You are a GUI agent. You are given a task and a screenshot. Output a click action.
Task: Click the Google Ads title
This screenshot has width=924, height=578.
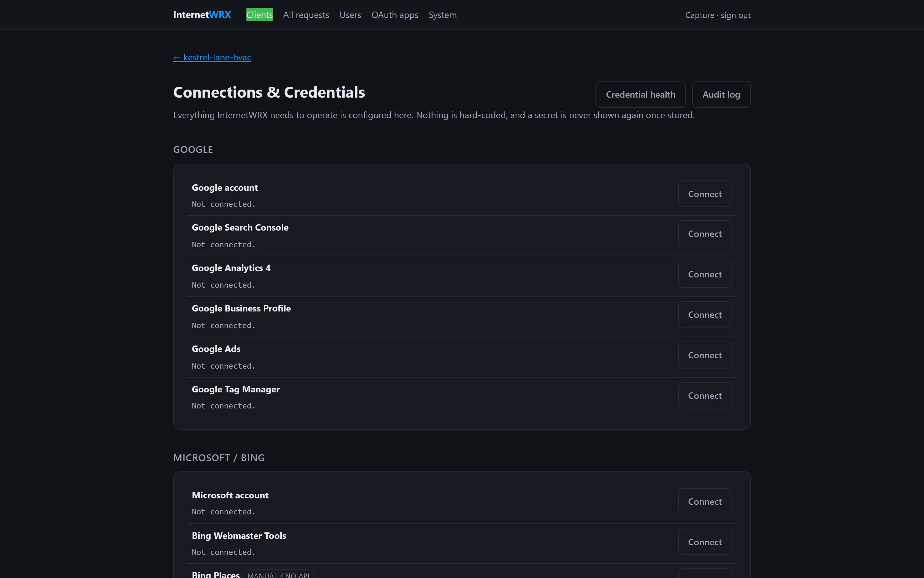[x=216, y=349]
